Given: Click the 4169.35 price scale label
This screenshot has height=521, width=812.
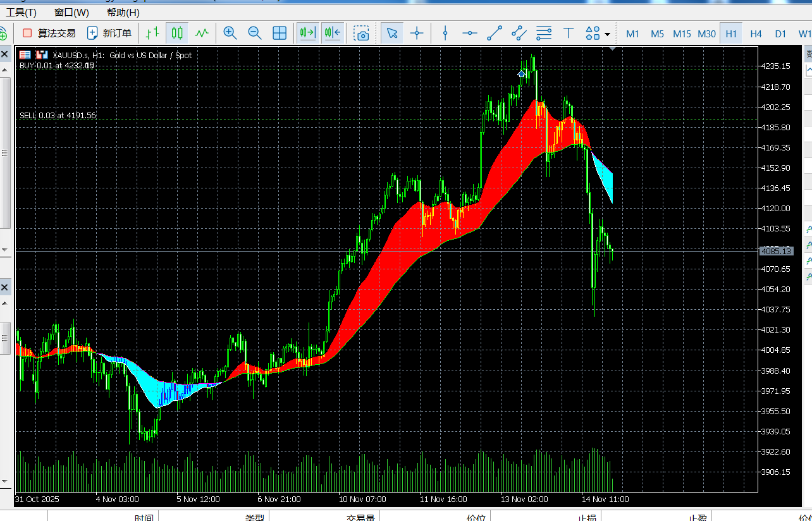Looking at the screenshot, I should coord(777,147).
